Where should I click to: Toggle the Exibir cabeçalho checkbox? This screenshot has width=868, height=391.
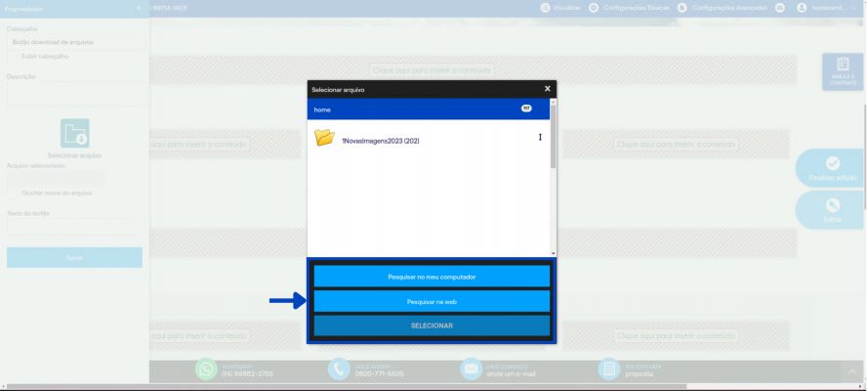pos(13,57)
